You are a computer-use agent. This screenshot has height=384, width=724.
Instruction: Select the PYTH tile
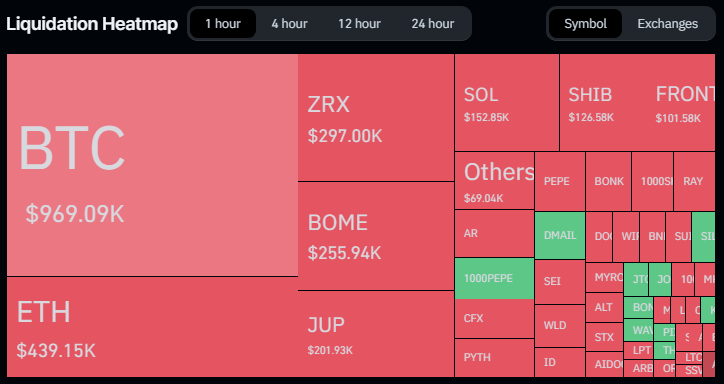(x=494, y=358)
